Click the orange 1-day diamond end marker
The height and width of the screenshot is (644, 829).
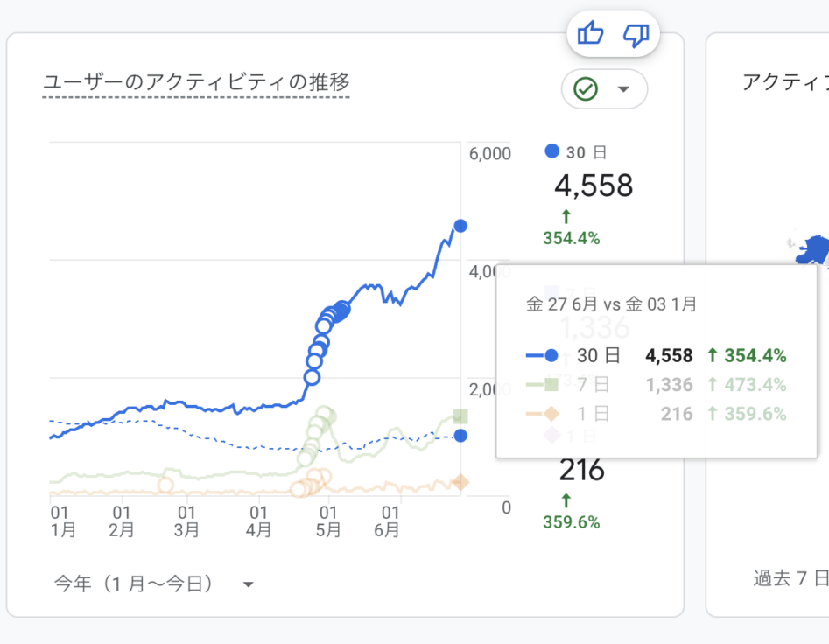pyautogui.click(x=460, y=482)
